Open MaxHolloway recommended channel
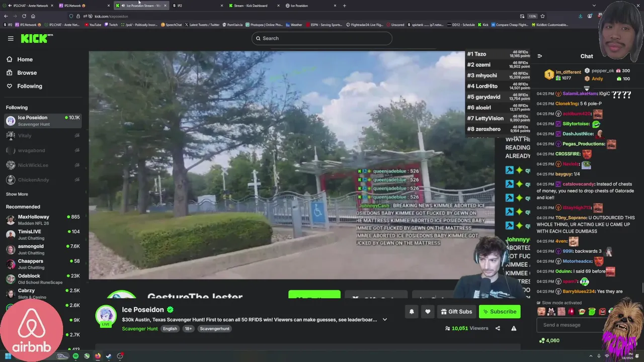This screenshot has height=362, width=644. click(43, 220)
